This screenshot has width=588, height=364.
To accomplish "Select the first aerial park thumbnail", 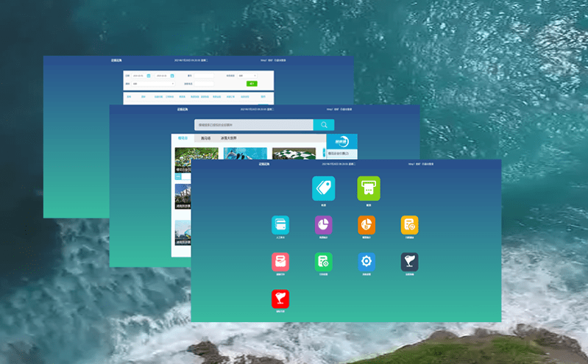I will click(x=196, y=156).
